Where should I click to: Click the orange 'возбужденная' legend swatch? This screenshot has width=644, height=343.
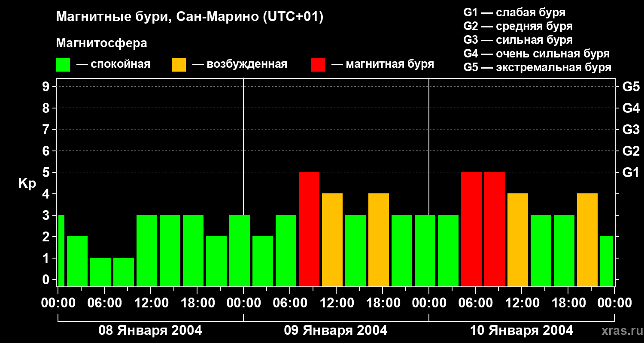tap(179, 65)
